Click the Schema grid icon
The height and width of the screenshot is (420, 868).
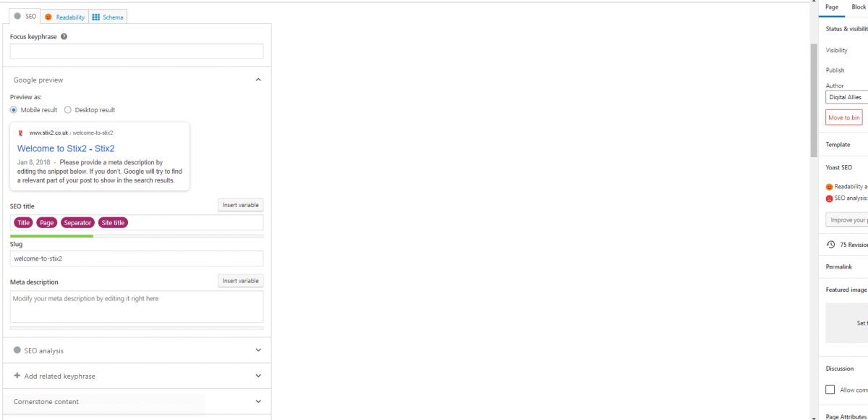(96, 17)
